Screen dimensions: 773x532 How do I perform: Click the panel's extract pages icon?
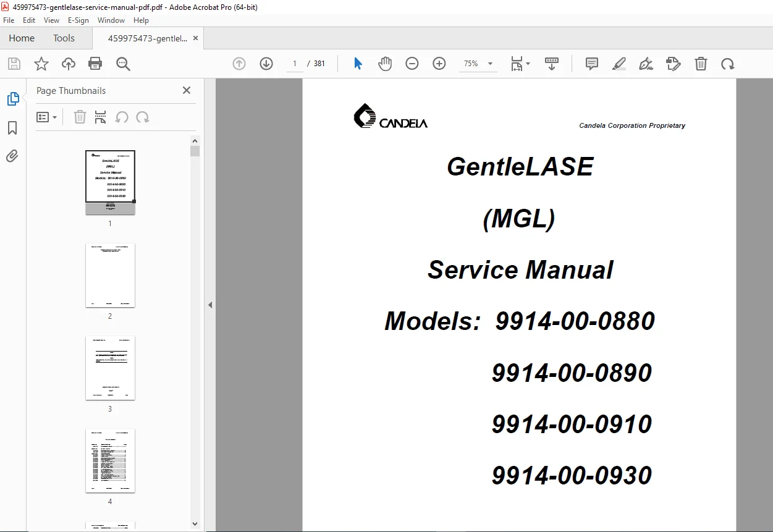101,117
